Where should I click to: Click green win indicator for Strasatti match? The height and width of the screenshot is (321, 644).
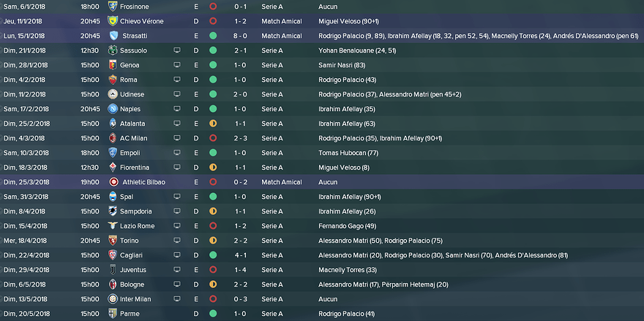click(x=213, y=35)
